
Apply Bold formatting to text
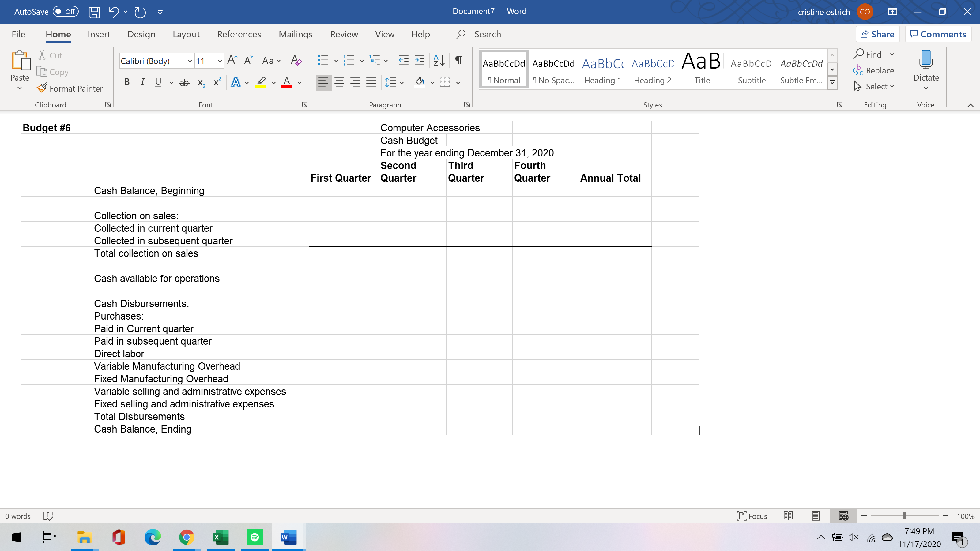[127, 82]
